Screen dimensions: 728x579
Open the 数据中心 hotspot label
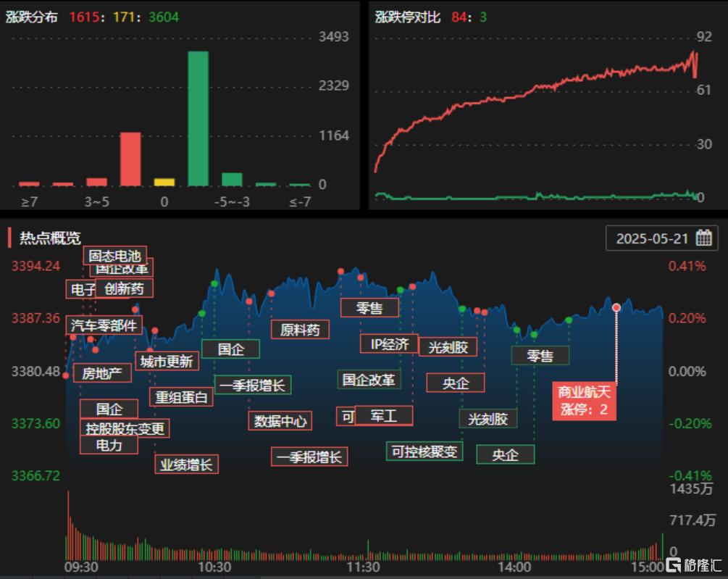280,420
